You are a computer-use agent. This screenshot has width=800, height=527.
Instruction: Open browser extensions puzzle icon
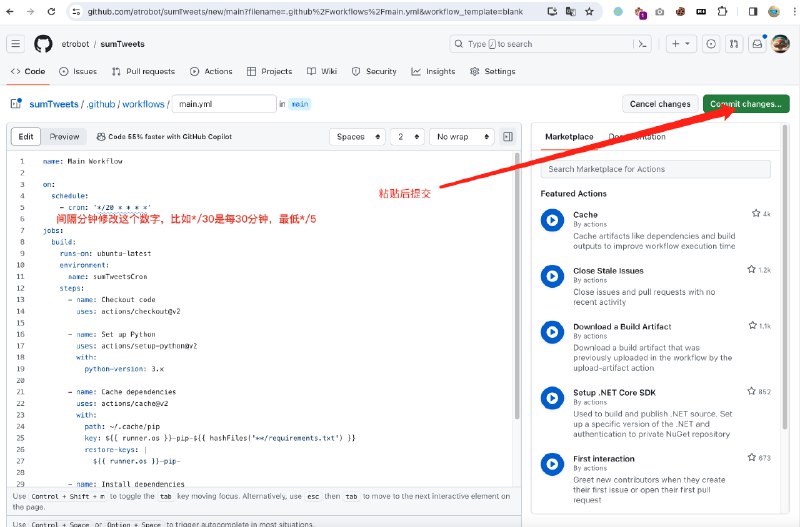point(722,11)
